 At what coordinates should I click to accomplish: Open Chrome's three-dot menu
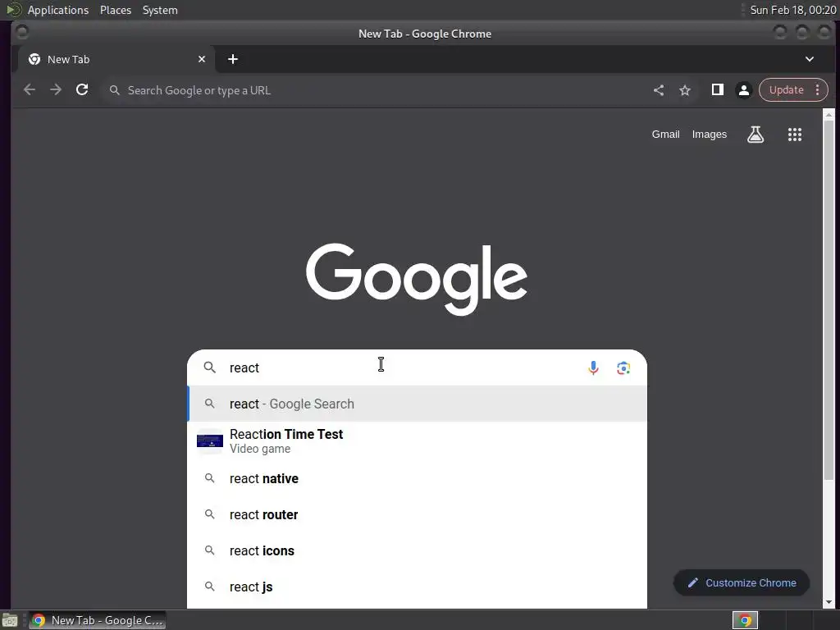[818, 90]
